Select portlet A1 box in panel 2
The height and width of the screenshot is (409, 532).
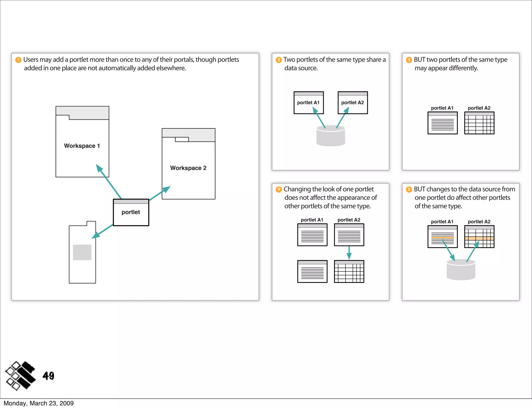click(309, 103)
